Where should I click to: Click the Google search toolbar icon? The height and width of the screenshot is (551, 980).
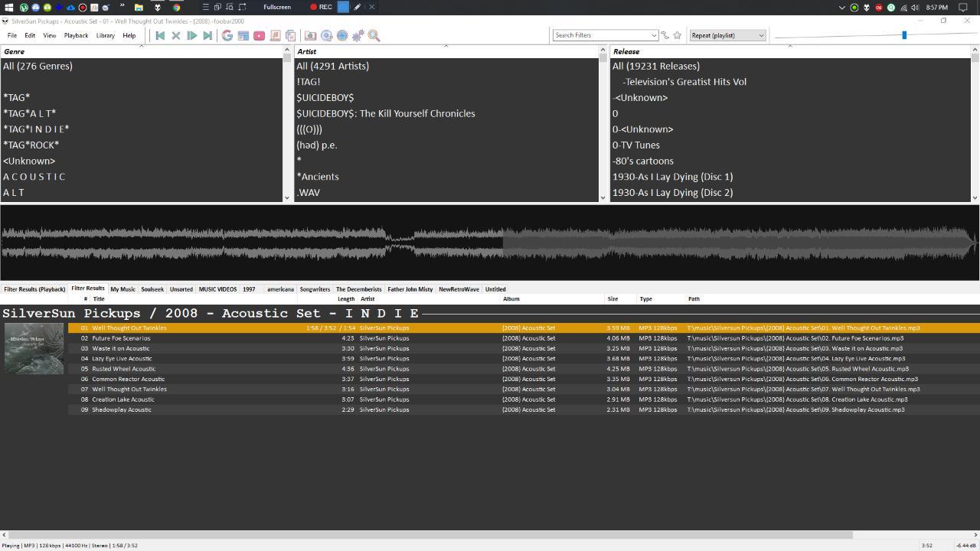click(x=227, y=35)
